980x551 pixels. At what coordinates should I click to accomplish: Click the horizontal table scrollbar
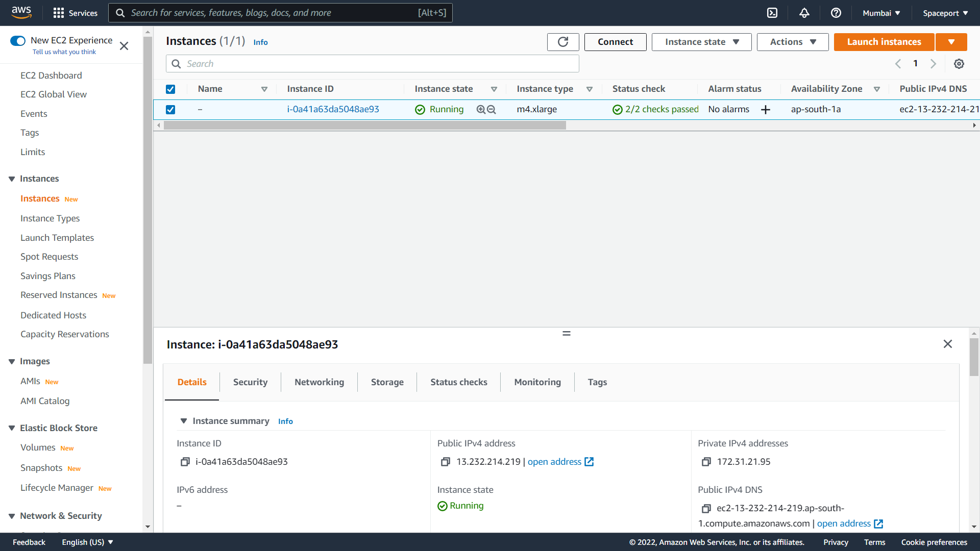(364, 126)
